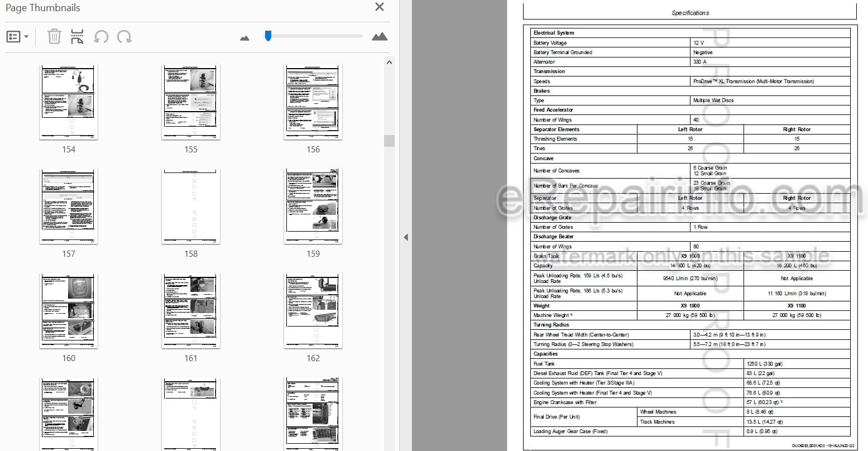Click the 'Battery Terminal Grounded' label
Image resolution: width=868 pixels, height=451 pixels.
(x=563, y=52)
